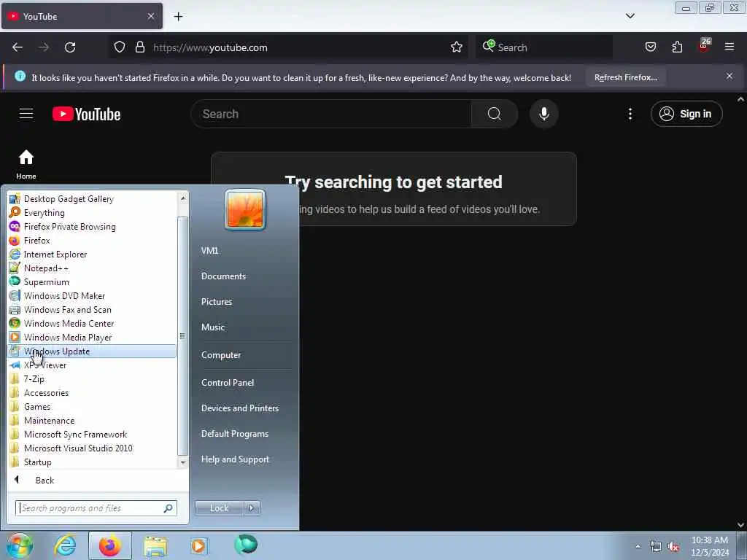Image resolution: width=747 pixels, height=560 pixels.
Task: Open Supermium taskbar icon
Action: (246, 545)
